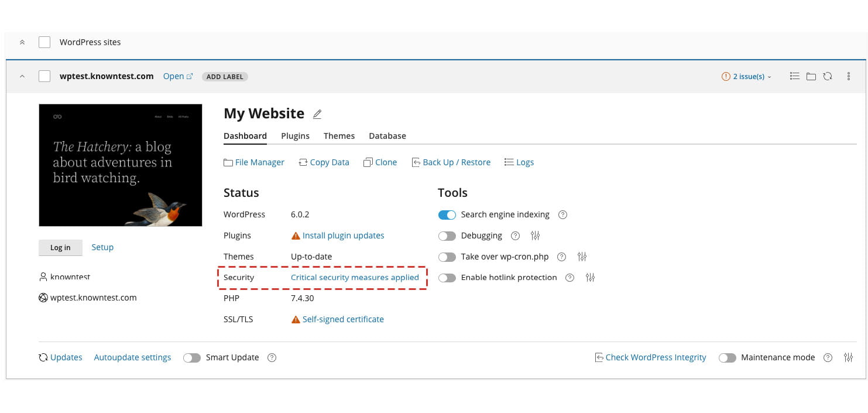868x413 pixels.
Task: Click the list view icon in header
Action: (x=794, y=76)
